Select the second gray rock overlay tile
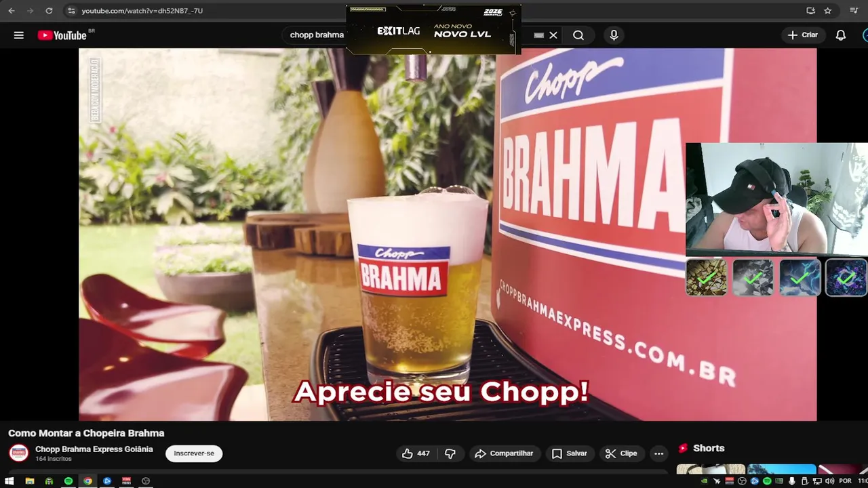 753,278
